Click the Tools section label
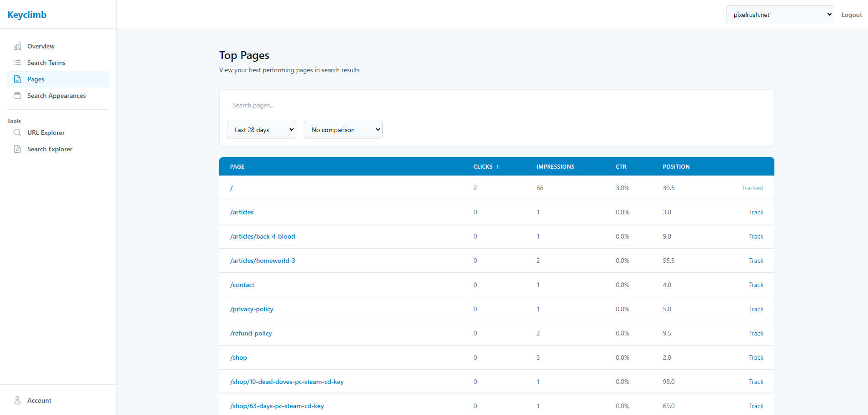 14,121
